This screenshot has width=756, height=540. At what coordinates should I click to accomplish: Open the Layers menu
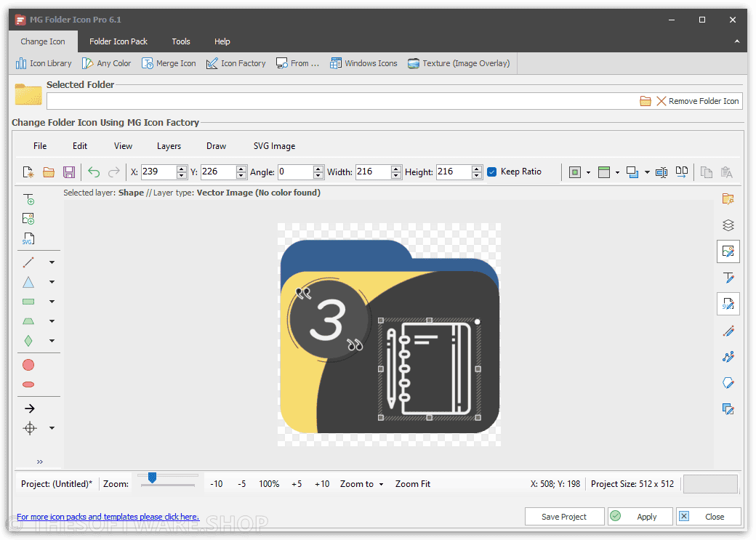(x=169, y=146)
